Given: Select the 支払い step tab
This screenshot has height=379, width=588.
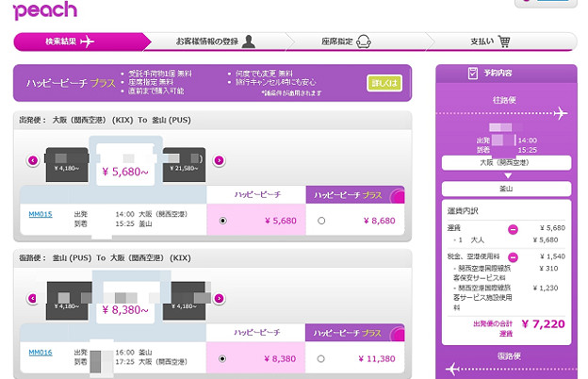Looking at the screenshot, I should coord(500,41).
